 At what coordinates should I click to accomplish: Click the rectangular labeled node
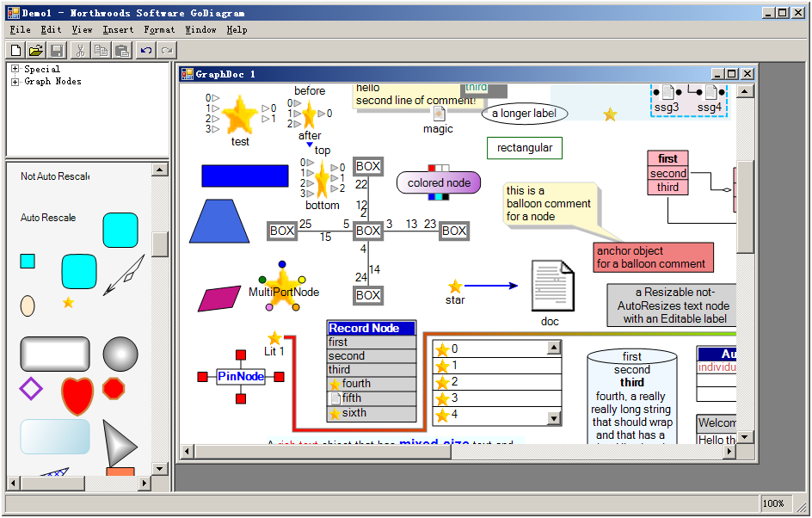[525, 148]
